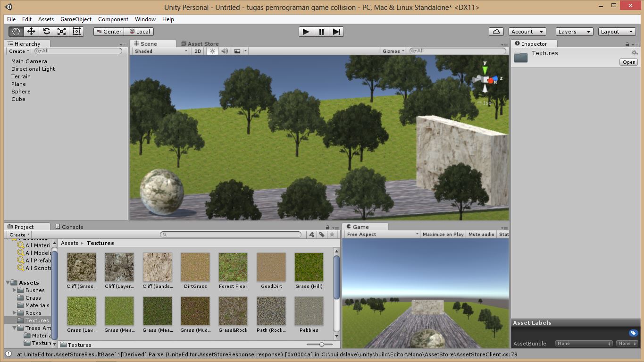Select Cube in Hierarchy

coord(18,99)
